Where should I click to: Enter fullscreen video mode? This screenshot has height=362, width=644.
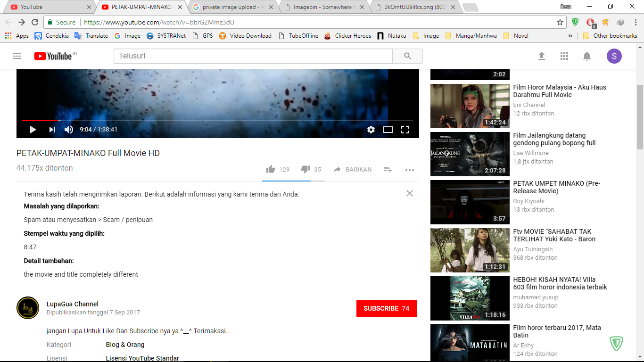point(405,130)
